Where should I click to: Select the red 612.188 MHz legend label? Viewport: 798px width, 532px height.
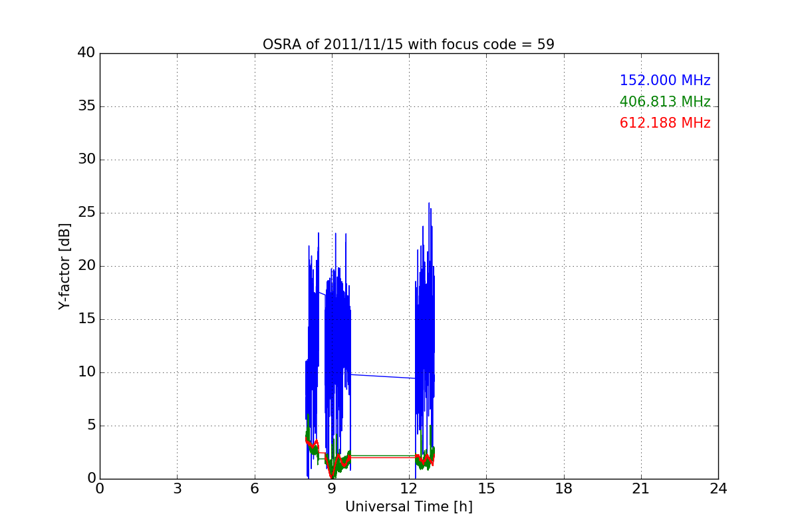[x=665, y=123]
